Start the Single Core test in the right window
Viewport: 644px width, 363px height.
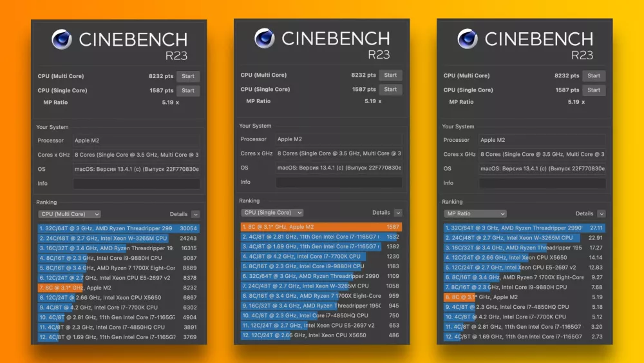tap(594, 90)
